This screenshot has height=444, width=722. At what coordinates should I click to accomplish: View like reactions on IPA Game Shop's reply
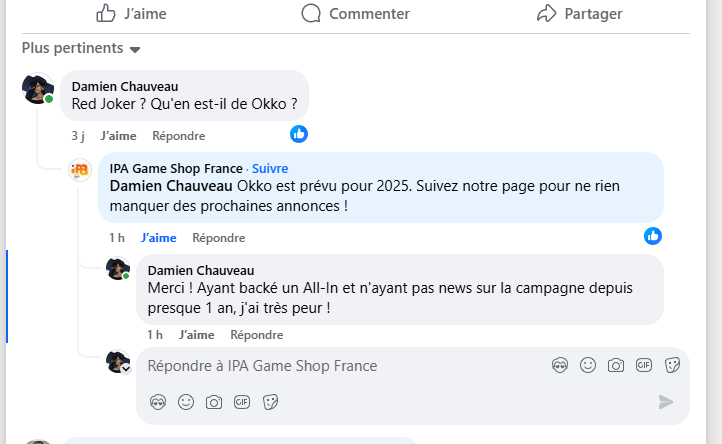[653, 236]
